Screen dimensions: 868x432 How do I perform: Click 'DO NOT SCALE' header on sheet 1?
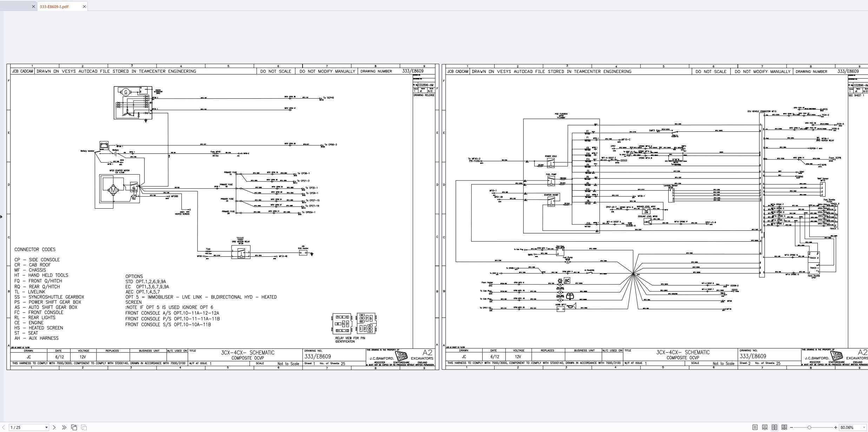coord(276,71)
